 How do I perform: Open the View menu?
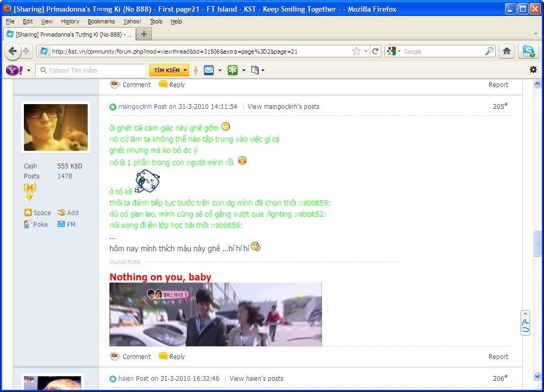[47, 21]
